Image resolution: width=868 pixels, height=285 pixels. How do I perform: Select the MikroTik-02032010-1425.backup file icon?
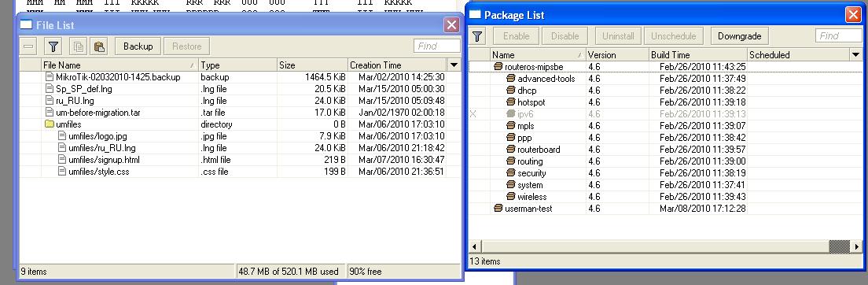(50, 77)
